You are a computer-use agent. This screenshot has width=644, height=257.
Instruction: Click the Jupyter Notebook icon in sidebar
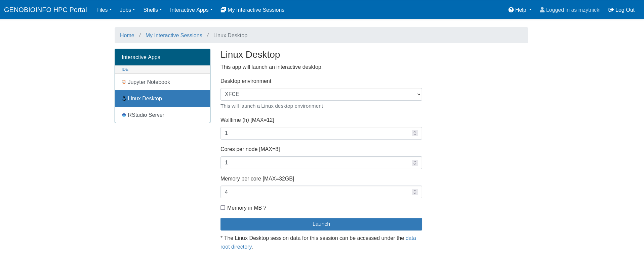[124, 82]
